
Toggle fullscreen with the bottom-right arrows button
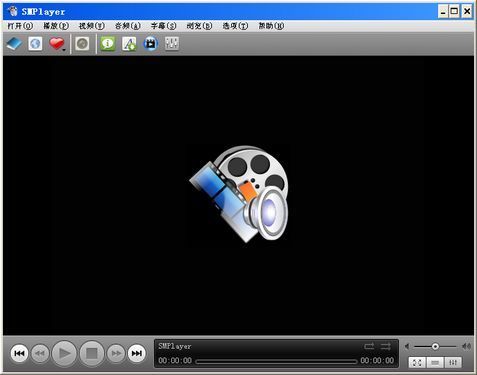(x=417, y=362)
